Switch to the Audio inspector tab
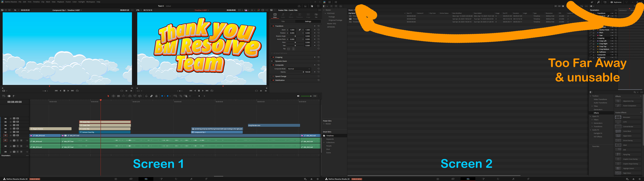 tap(283, 15)
